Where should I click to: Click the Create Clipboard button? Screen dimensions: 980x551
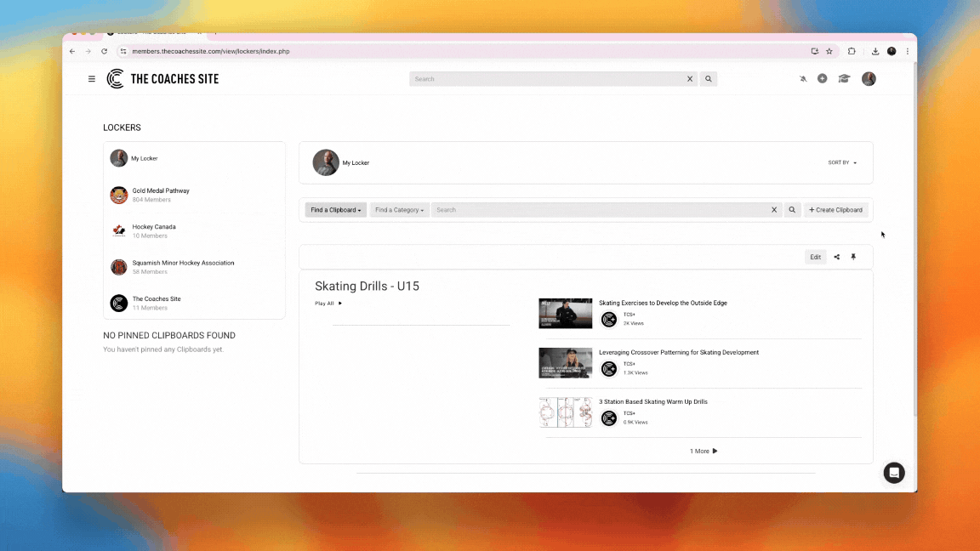tap(835, 210)
